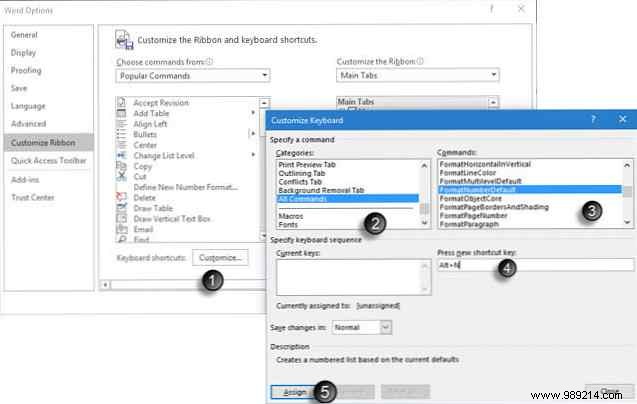This screenshot has height=404, width=637.
Task: Switch to the Proofing options tab
Action: click(26, 70)
